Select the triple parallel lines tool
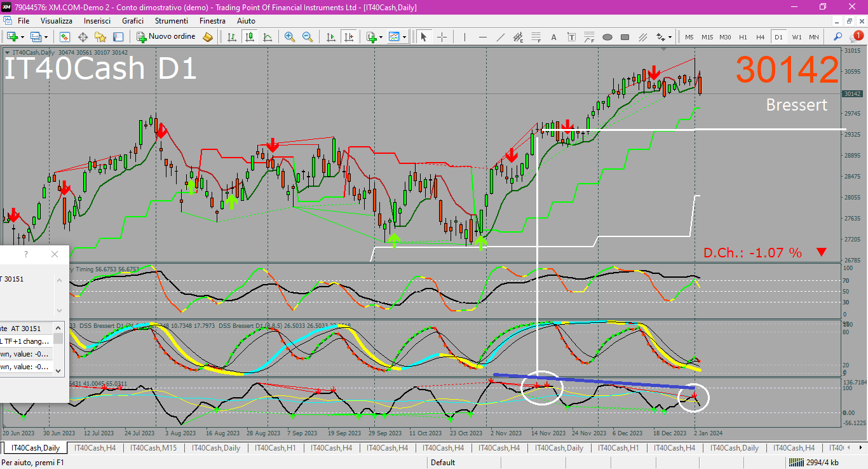Image resolution: width=868 pixels, height=469 pixels. [643, 37]
